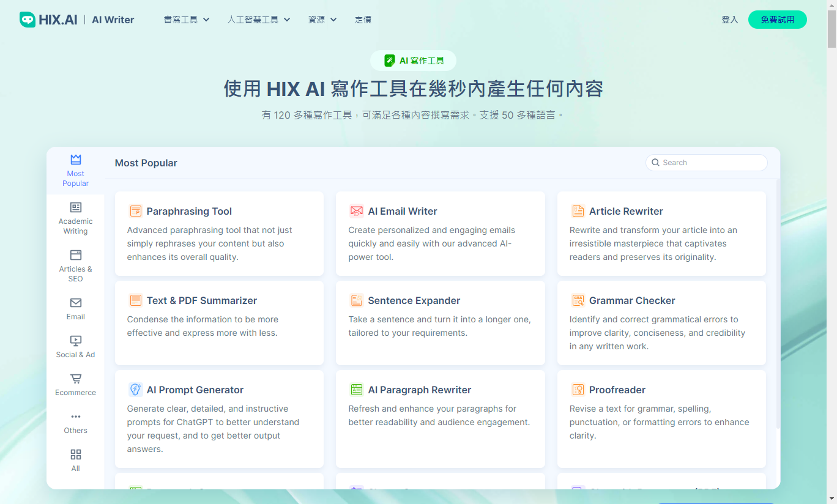Click the AI Paragraph Rewriter card icon
This screenshot has height=504, width=837.
357,390
